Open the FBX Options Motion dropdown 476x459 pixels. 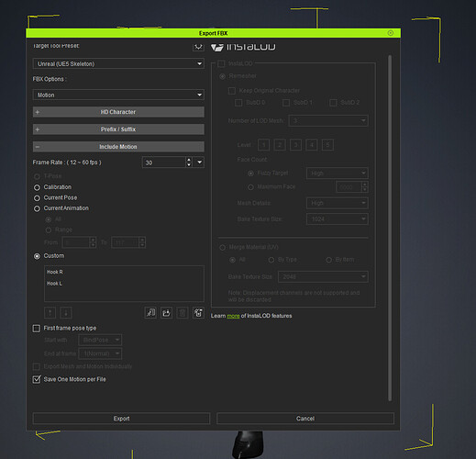pos(118,95)
